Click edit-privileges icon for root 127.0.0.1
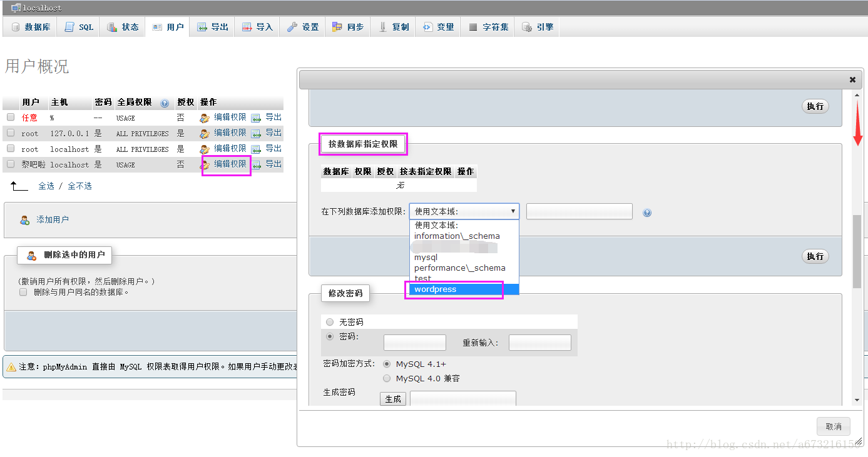 click(x=205, y=133)
